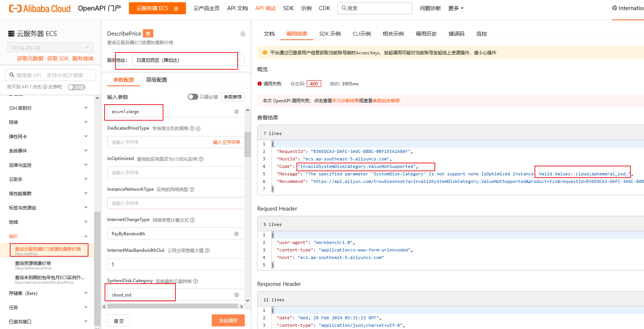Click the help icon beside InstanceNetworkType
Viewport: 644px width, 329px height.
tap(192, 190)
